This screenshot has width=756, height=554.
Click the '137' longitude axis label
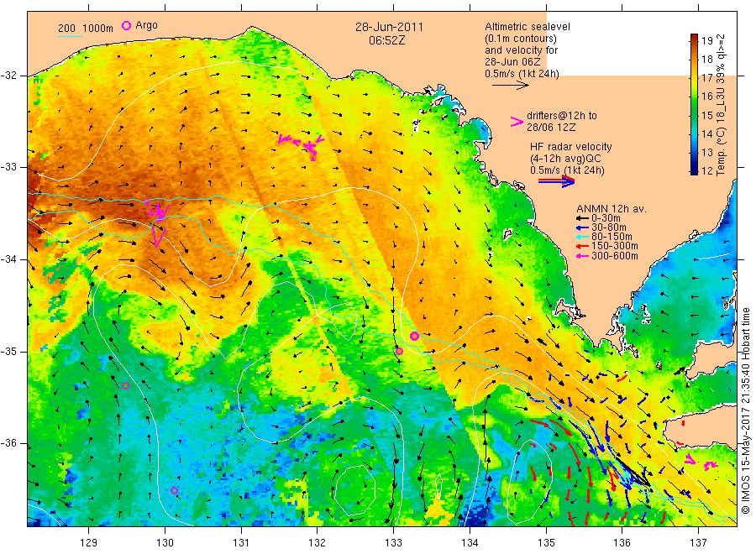[x=698, y=543]
